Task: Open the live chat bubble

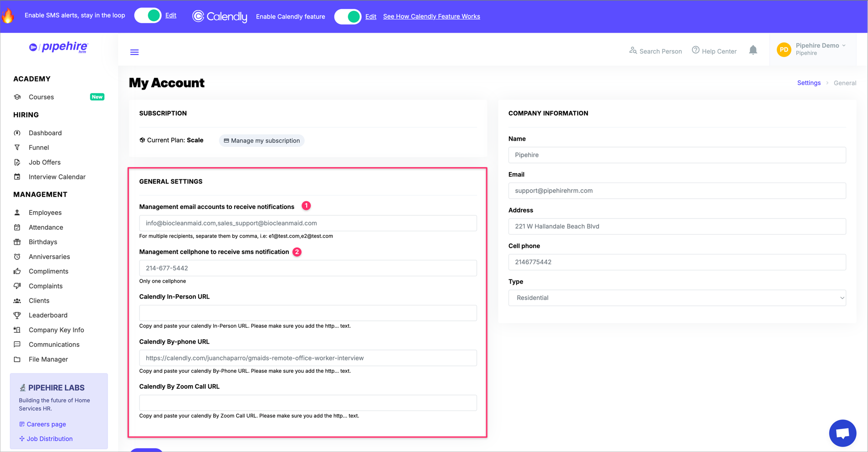Action: click(x=842, y=433)
